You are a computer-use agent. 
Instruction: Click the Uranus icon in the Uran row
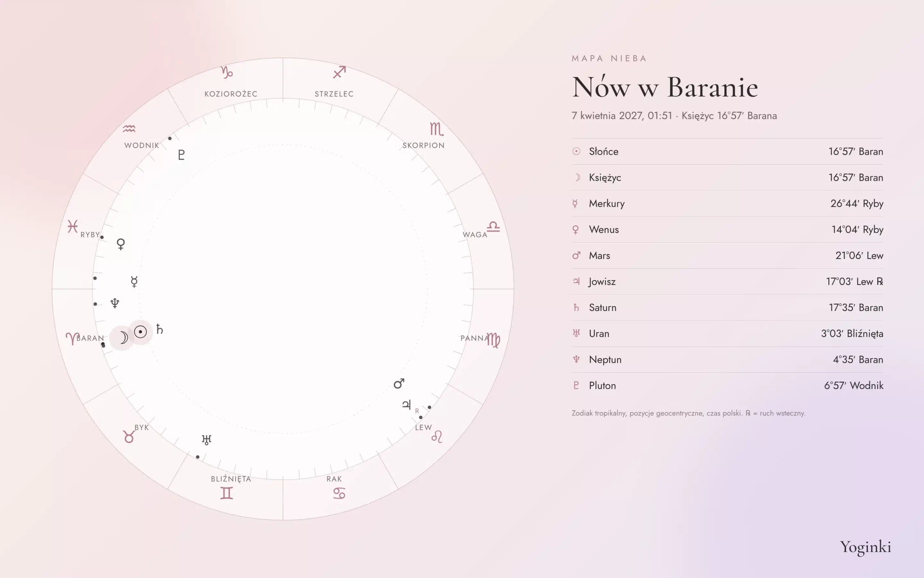point(577,333)
